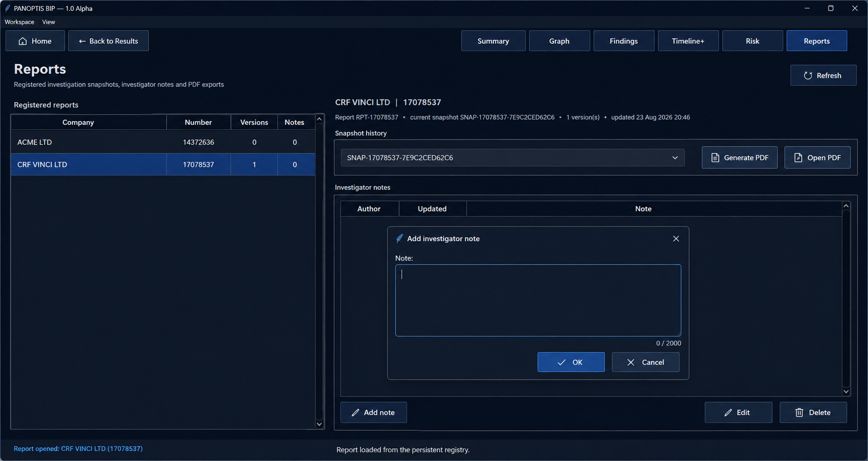Click the feather icon in dialog title
868x461 pixels.
[399, 239]
